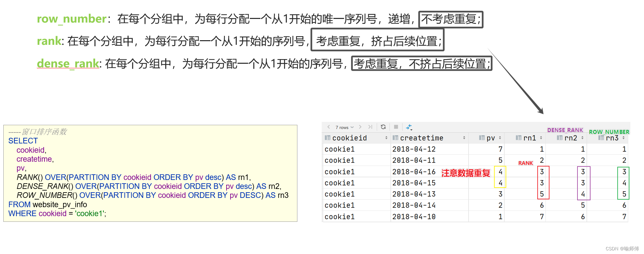Select pv value 4 in 2018-04-16 row
Screen dimensions: 644x254
500,172
